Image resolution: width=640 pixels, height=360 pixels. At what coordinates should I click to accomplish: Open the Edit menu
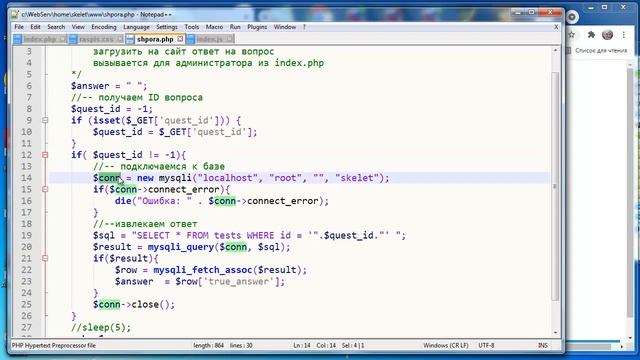35,27
